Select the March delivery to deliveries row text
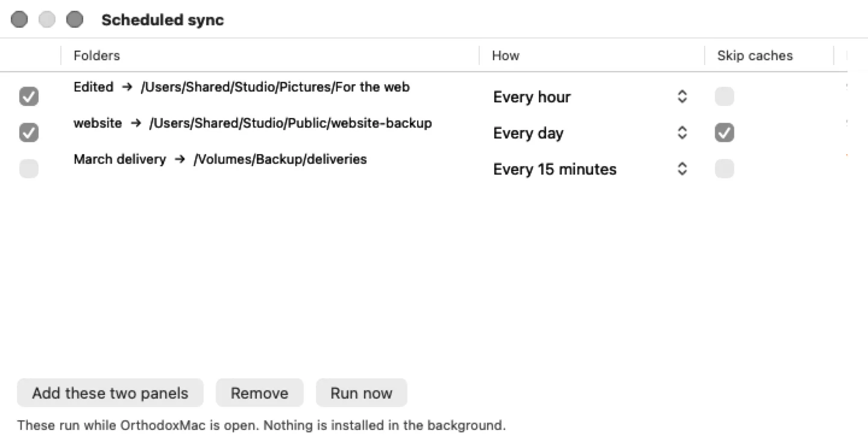 (x=220, y=160)
